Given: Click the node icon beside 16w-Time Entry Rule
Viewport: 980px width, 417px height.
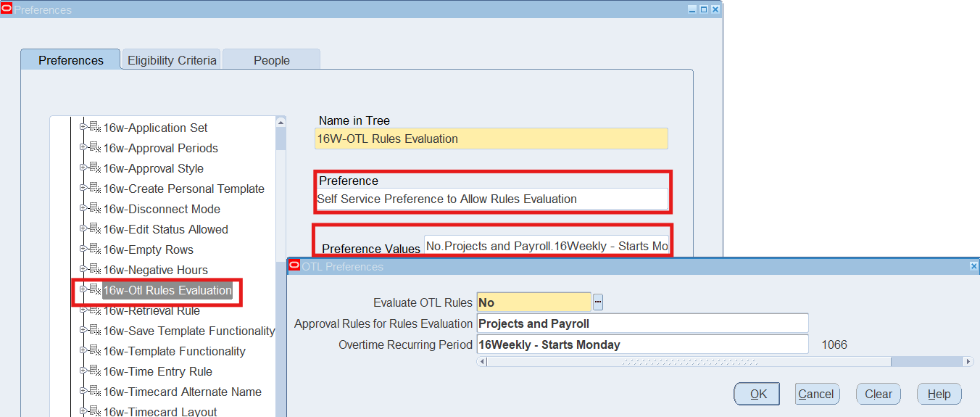Looking at the screenshot, I should pyautogui.click(x=95, y=371).
